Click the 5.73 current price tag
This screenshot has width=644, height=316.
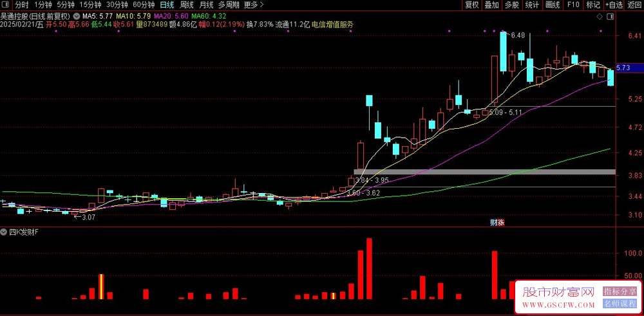630,68
